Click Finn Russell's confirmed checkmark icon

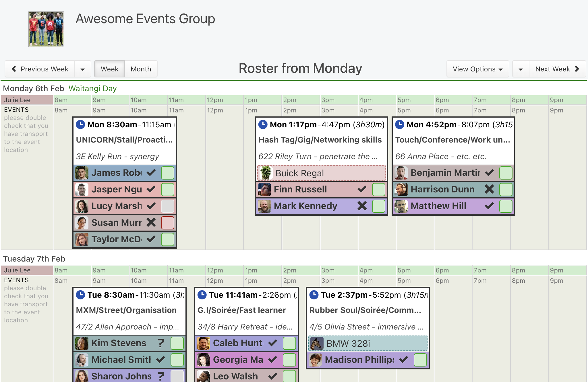tap(362, 189)
